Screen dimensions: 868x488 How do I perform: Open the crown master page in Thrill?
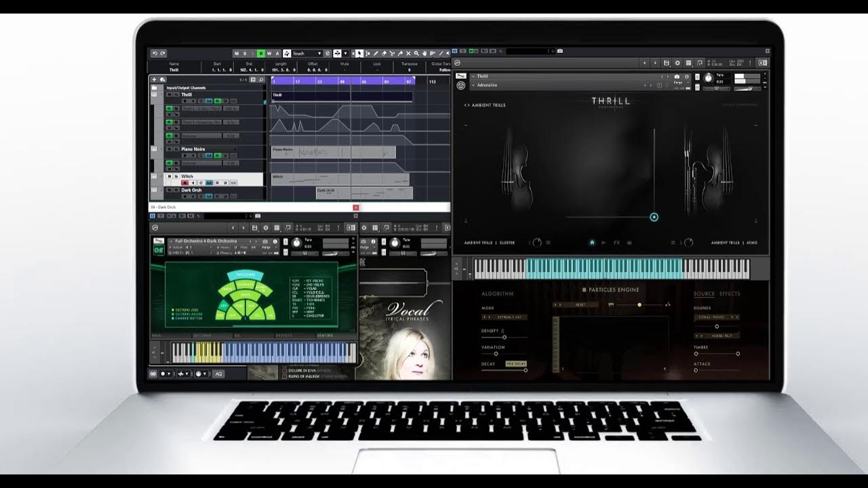pos(630,243)
